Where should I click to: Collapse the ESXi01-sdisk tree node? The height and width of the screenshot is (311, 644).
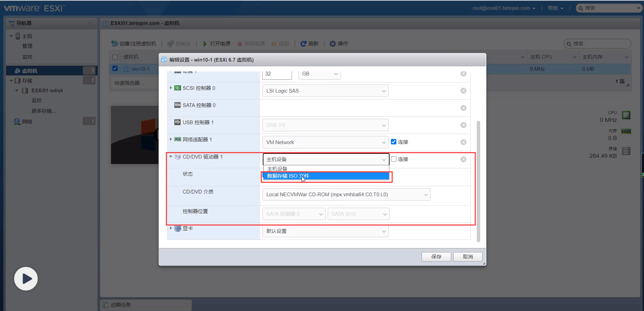click(x=16, y=90)
